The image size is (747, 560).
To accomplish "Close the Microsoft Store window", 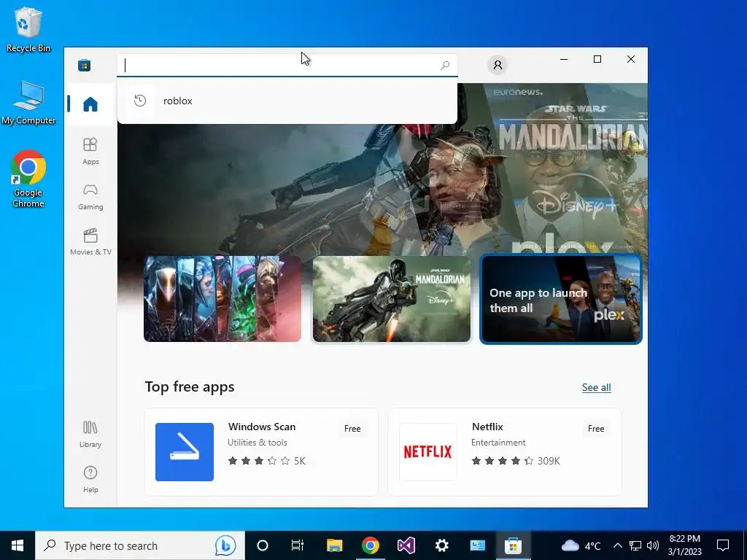I will click(x=631, y=59).
